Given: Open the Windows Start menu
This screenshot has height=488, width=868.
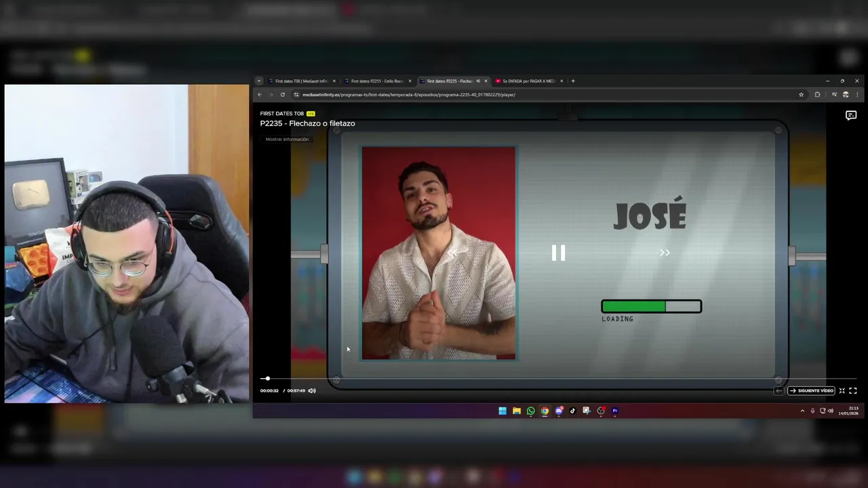Looking at the screenshot, I should tap(502, 410).
